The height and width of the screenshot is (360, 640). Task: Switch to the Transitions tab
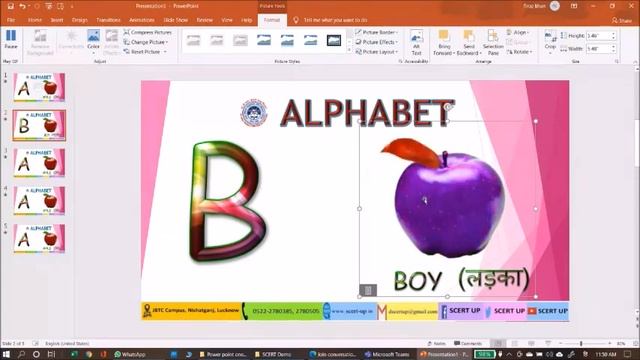pos(108,20)
